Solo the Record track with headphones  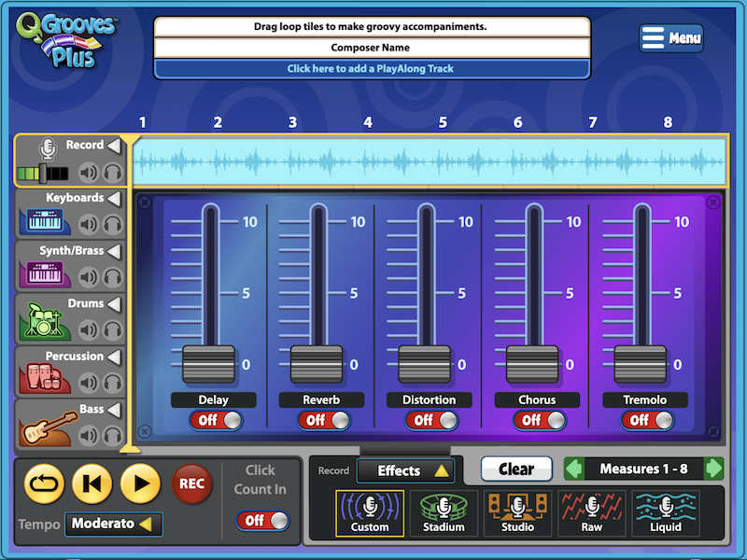(113, 173)
